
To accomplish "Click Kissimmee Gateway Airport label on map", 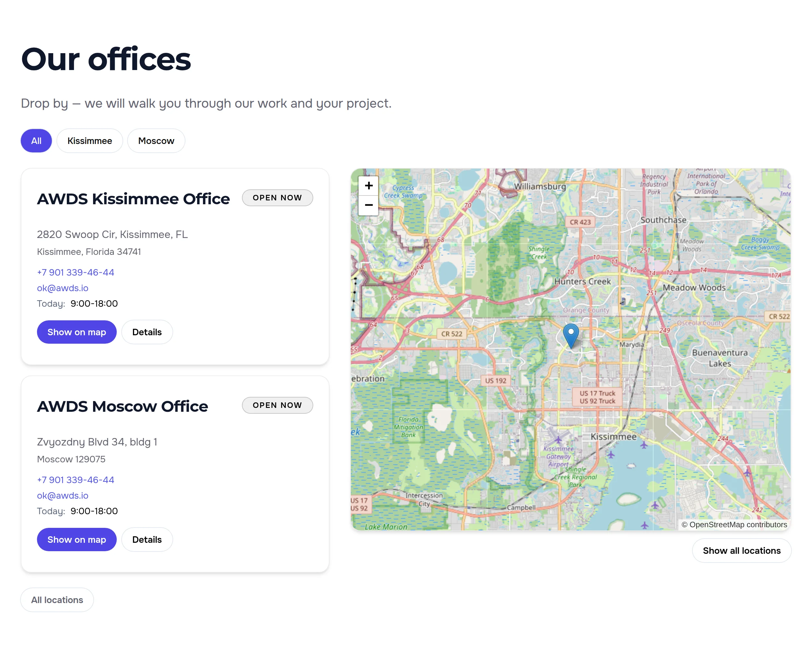I will (558, 457).
